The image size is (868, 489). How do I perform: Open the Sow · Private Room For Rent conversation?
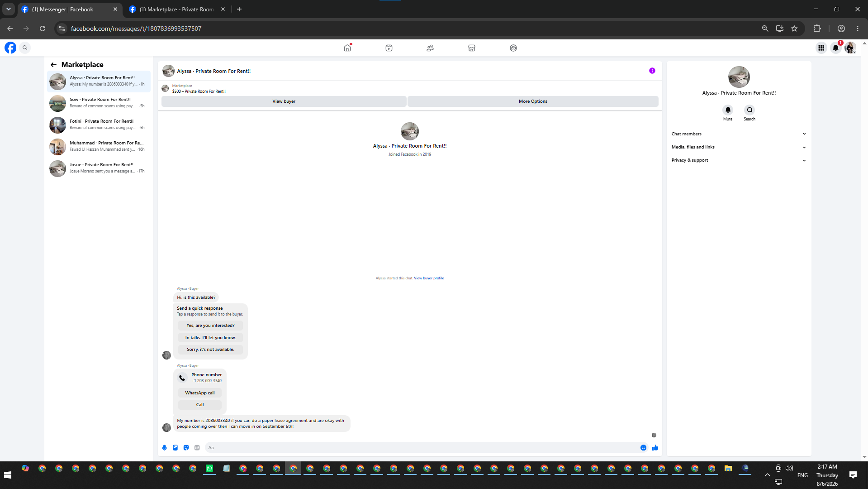[x=99, y=103]
